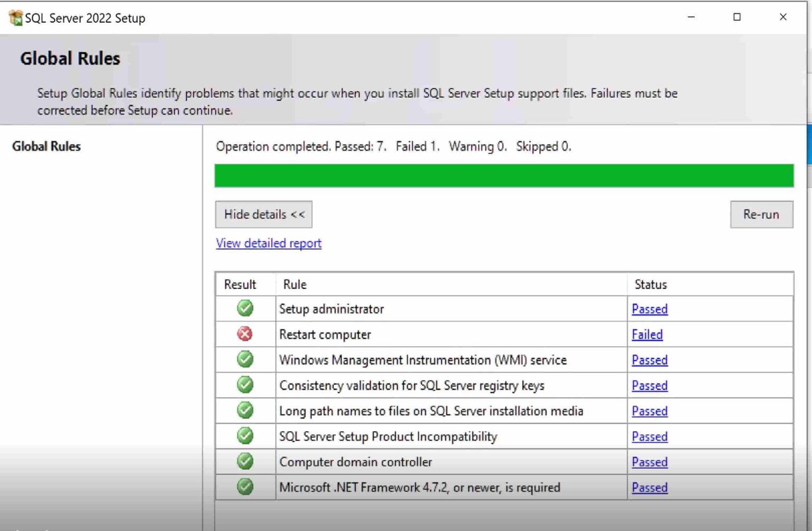
Task: Click the Re-run button
Action: (761, 215)
